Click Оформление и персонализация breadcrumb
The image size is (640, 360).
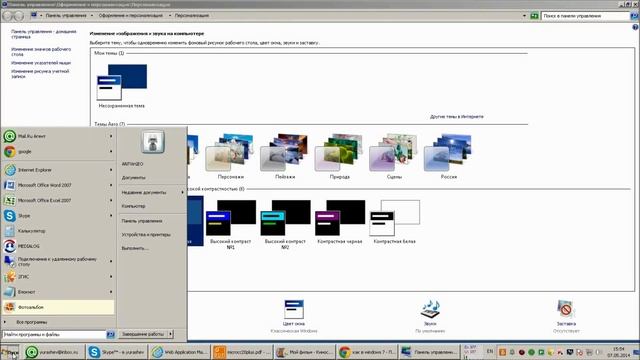(x=130, y=16)
